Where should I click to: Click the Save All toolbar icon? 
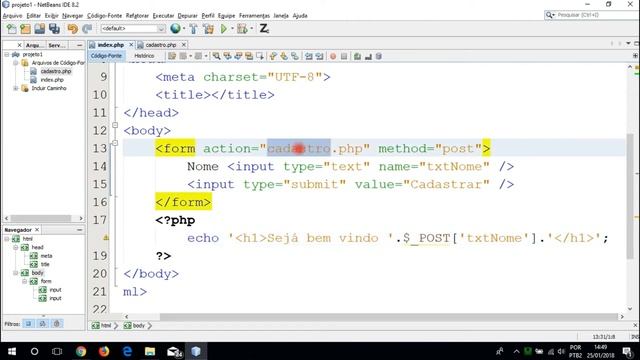54,29
